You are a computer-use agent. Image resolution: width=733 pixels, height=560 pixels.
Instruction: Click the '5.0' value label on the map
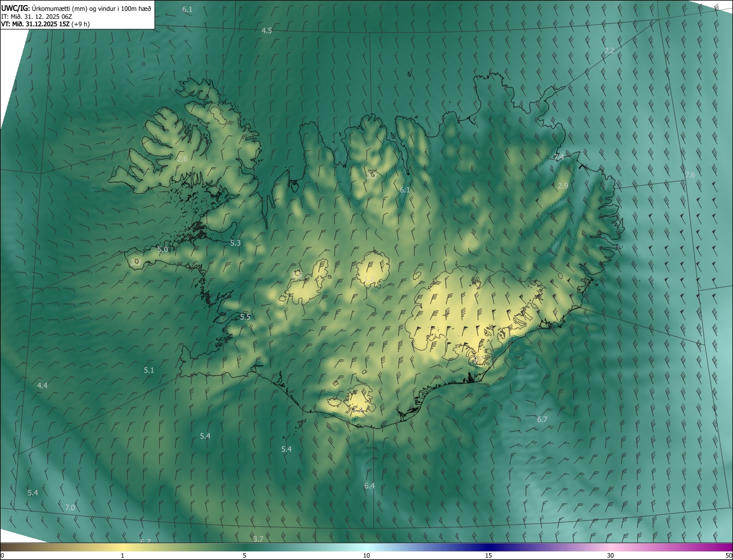tap(163, 250)
